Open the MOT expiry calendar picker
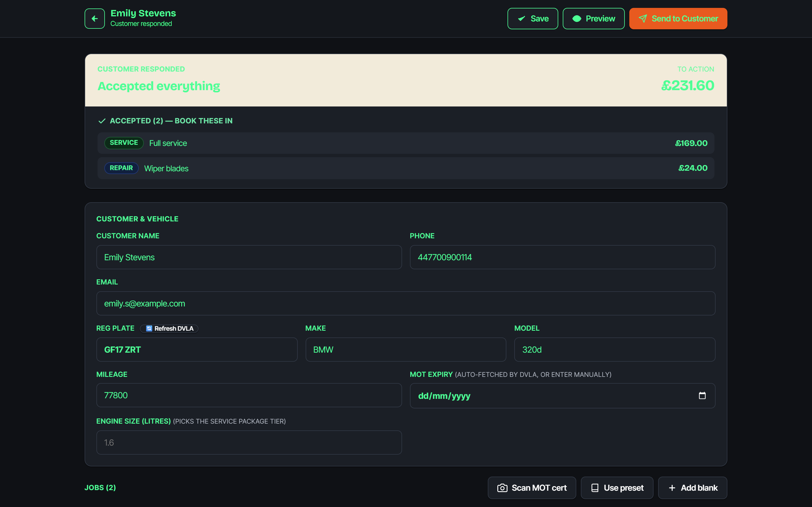This screenshot has height=507, width=812. (x=702, y=396)
